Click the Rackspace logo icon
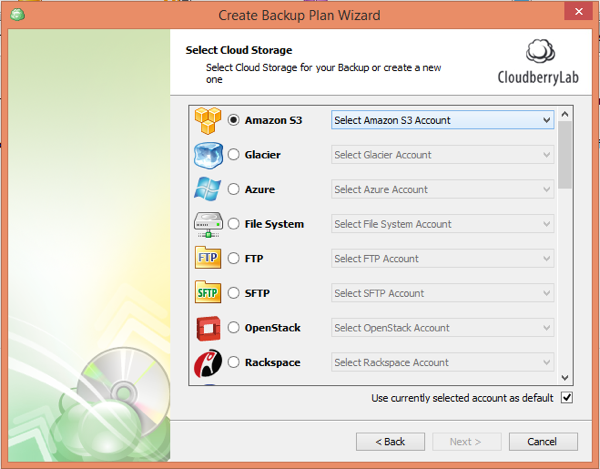 coord(208,363)
